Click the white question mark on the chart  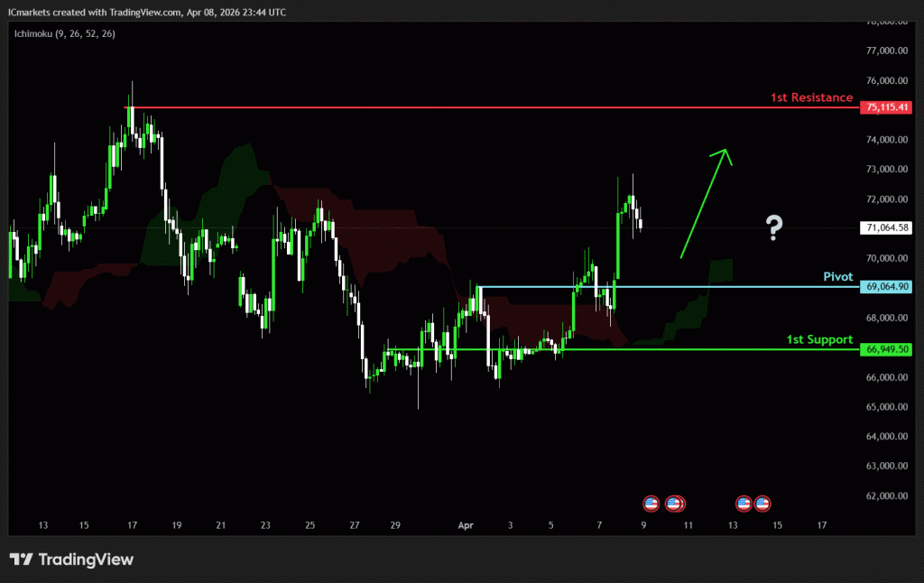tap(773, 228)
